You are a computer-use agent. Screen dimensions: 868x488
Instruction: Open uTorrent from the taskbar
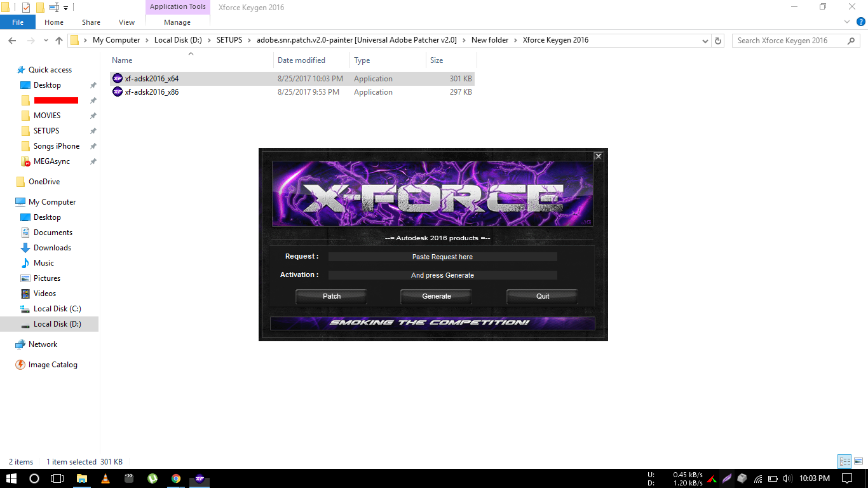pyautogui.click(x=153, y=478)
